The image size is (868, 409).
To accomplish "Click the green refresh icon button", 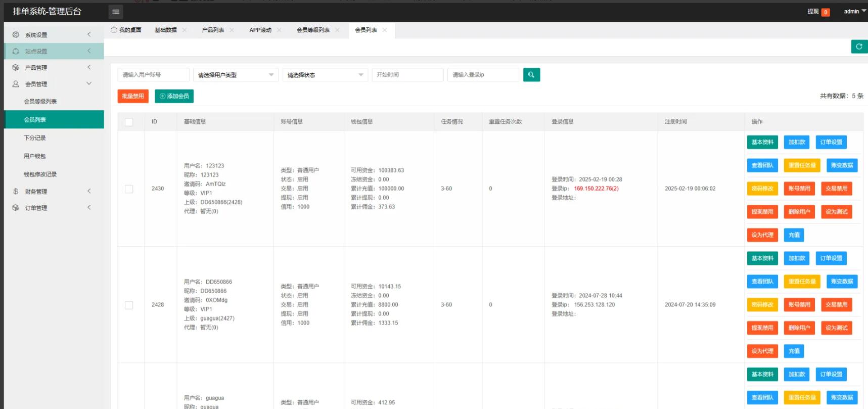I will [x=859, y=47].
